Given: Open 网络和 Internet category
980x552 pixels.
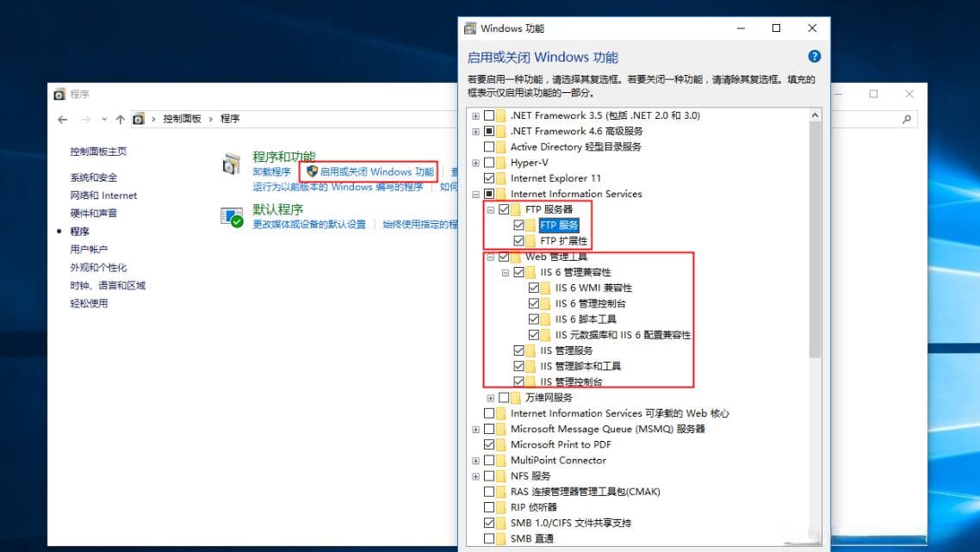Looking at the screenshot, I should point(103,195).
